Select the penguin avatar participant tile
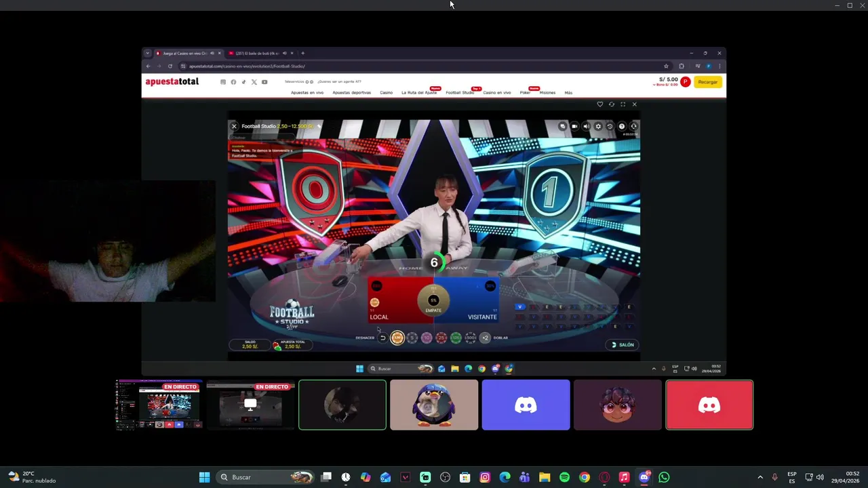 tap(434, 405)
